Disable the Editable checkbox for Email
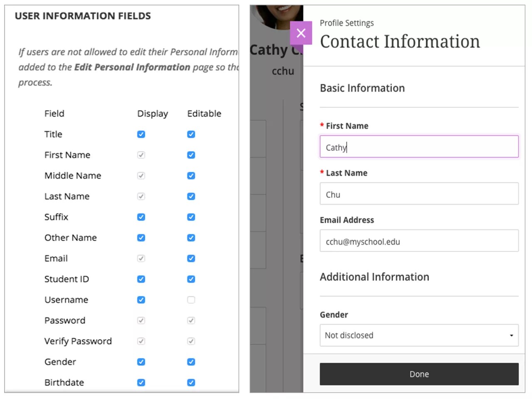 click(191, 258)
